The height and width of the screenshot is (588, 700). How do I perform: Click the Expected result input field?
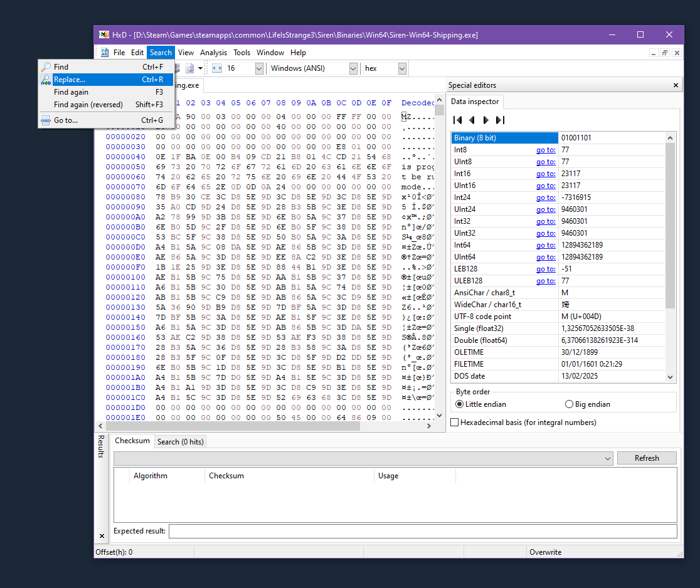point(423,532)
